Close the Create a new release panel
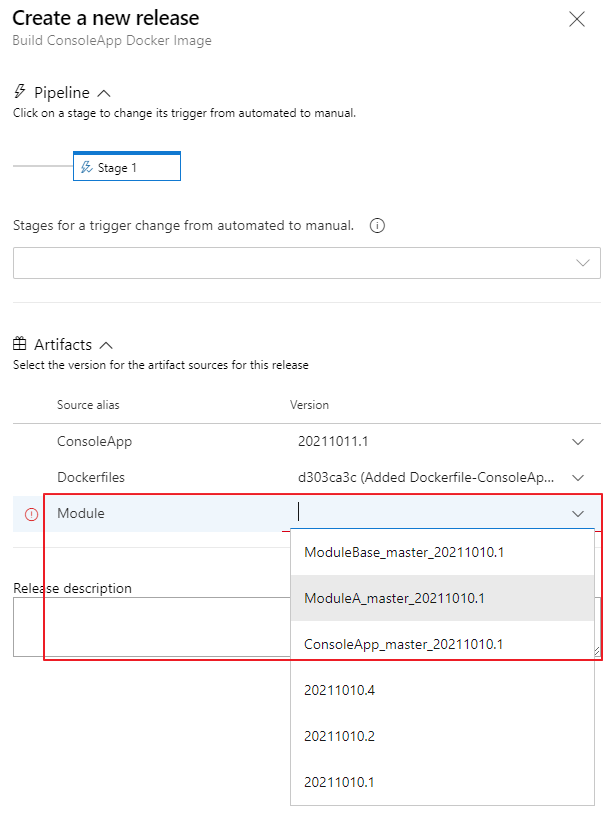The height and width of the screenshot is (819, 611). 577,19
